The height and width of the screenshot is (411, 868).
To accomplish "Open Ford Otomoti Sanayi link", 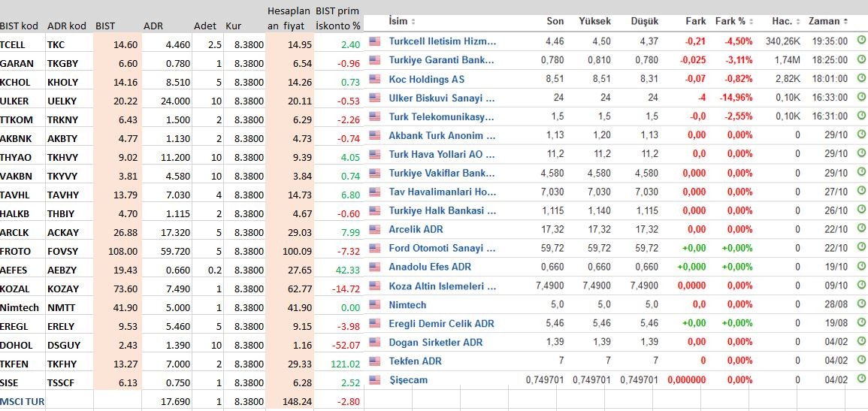I will tap(443, 248).
